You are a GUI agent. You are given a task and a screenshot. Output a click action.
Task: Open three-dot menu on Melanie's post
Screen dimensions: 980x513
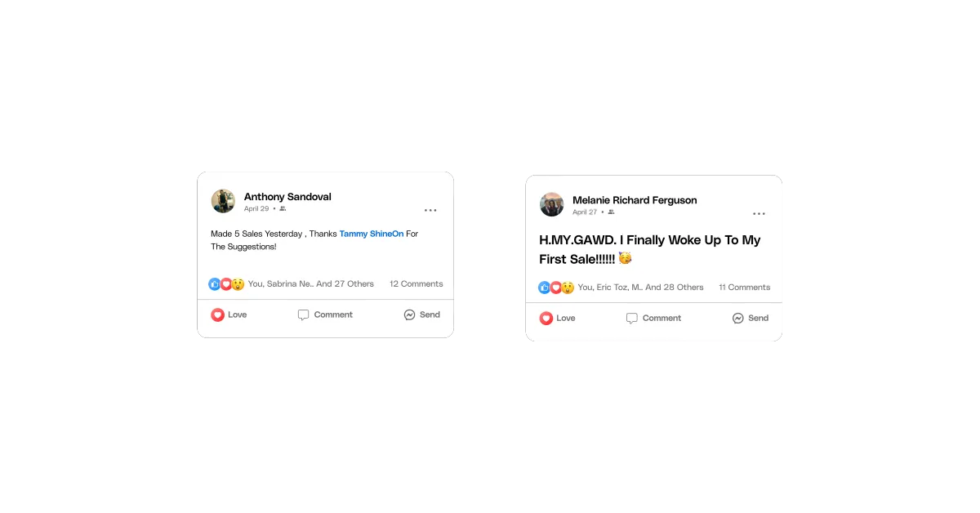click(759, 214)
